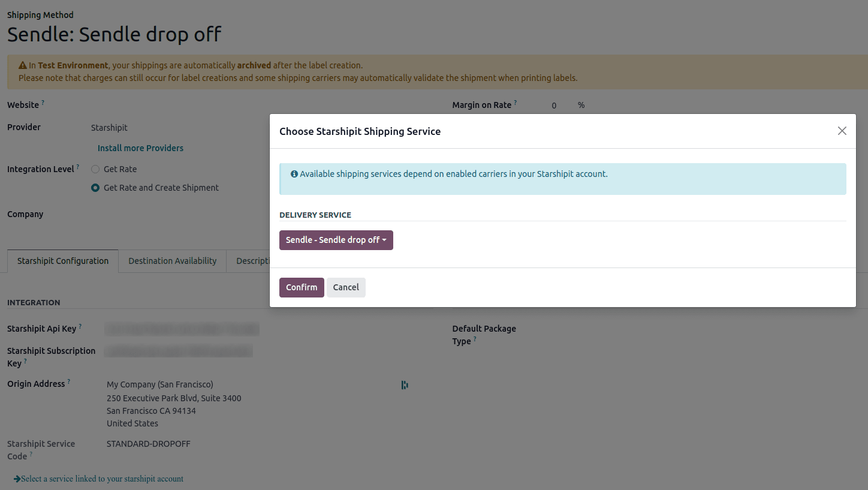Open the Sendle - Sendle drop off dropdown
868x490 pixels.
click(336, 240)
